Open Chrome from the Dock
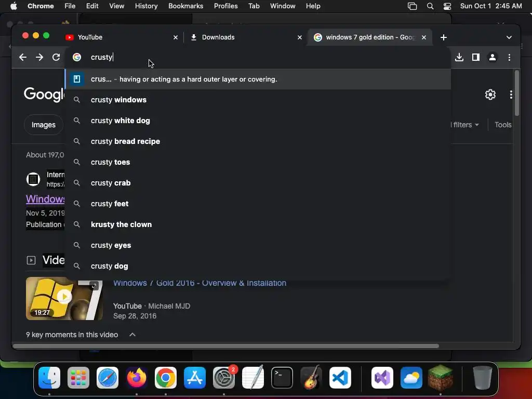The height and width of the screenshot is (399, 532). click(x=166, y=378)
